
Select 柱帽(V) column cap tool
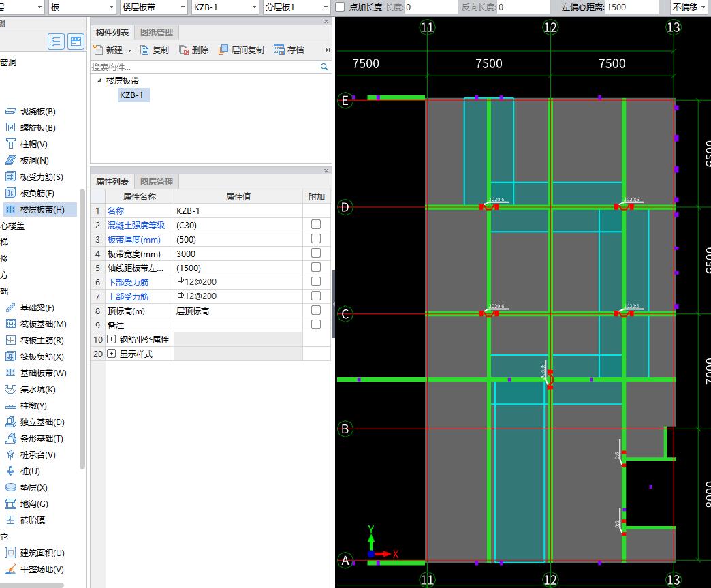27,144
